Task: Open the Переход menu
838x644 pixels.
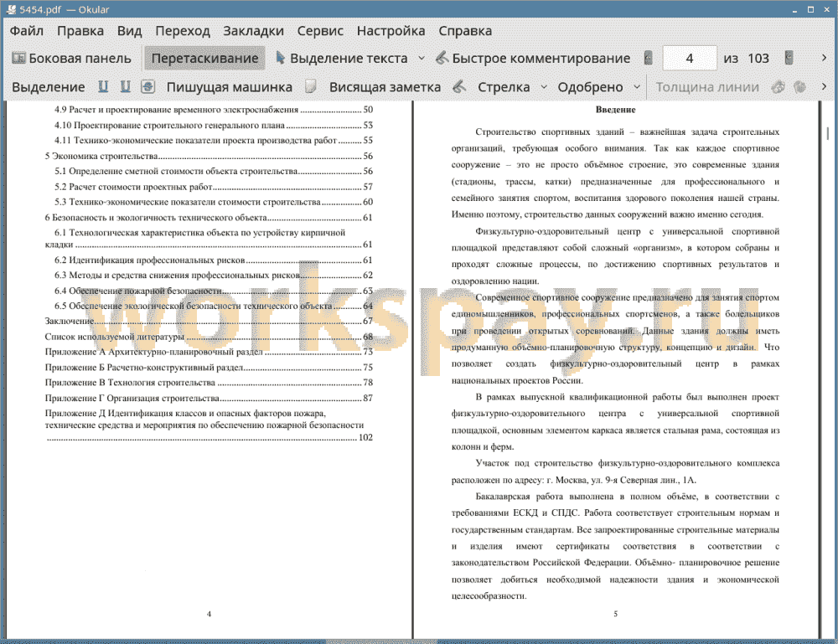Action: pos(182,31)
